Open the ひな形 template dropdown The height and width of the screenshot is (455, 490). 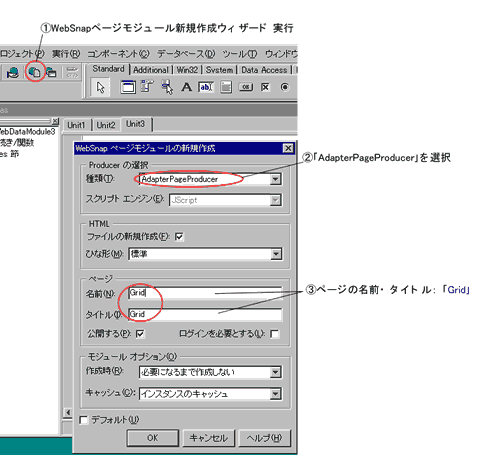tap(276, 254)
